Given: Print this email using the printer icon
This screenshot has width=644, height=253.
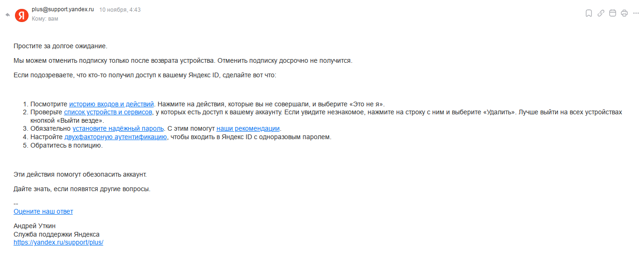Looking at the screenshot, I should click(624, 13).
